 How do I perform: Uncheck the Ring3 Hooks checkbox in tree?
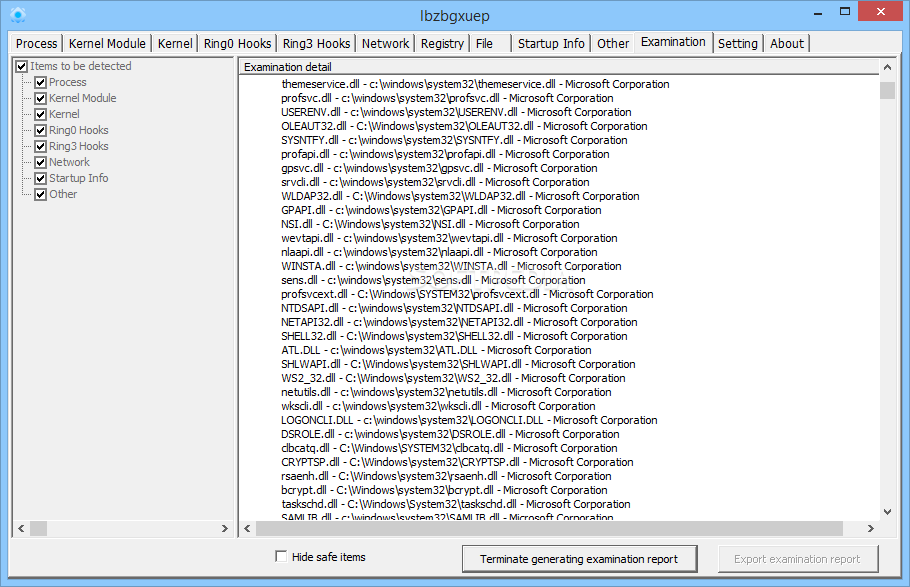40,146
